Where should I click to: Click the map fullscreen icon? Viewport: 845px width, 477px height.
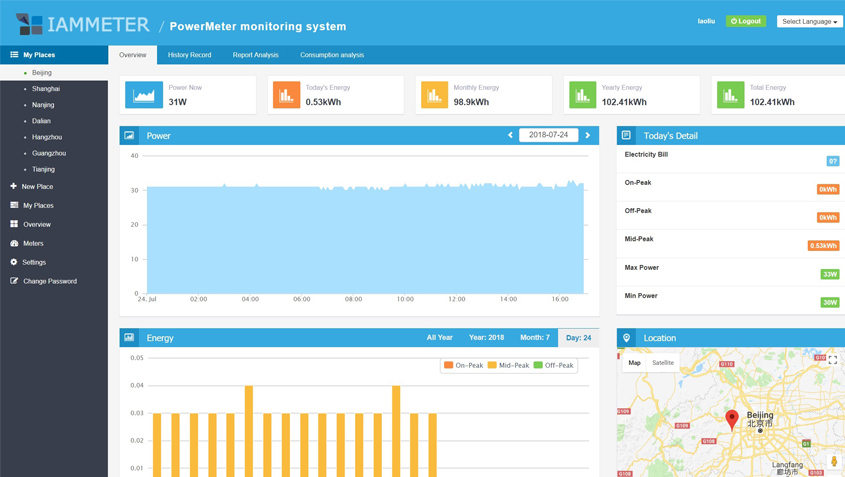pos(832,360)
